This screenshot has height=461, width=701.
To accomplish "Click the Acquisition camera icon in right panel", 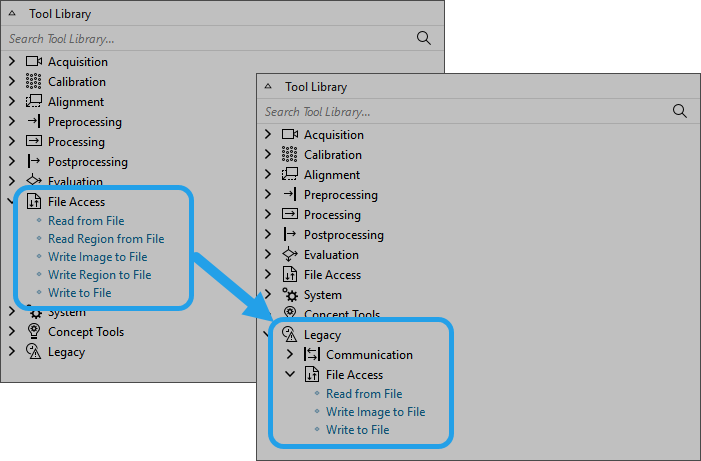I will click(290, 135).
